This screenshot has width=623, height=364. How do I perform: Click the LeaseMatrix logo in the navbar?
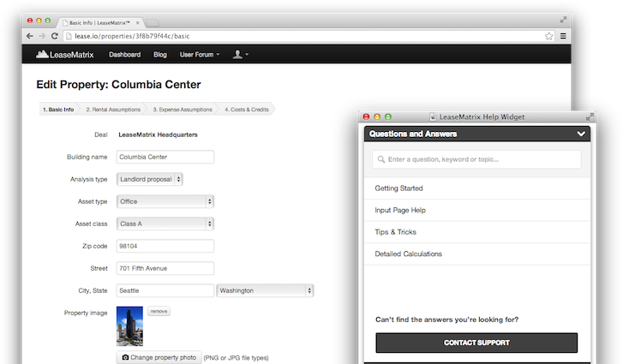(x=65, y=54)
